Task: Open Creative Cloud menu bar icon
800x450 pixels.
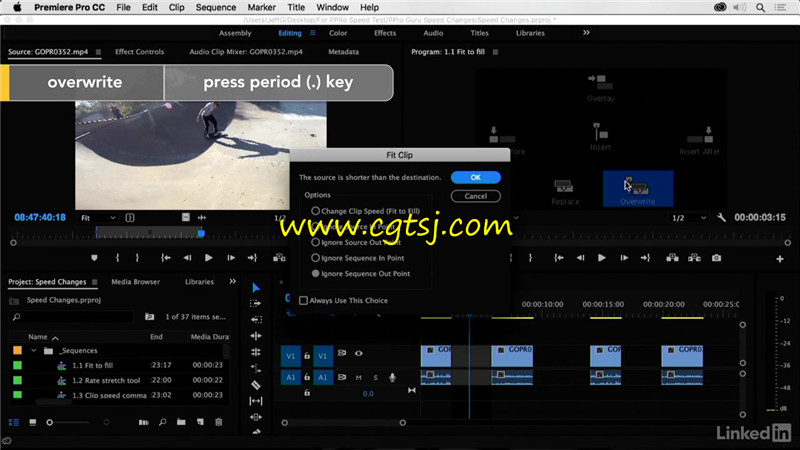Action: tap(720, 7)
